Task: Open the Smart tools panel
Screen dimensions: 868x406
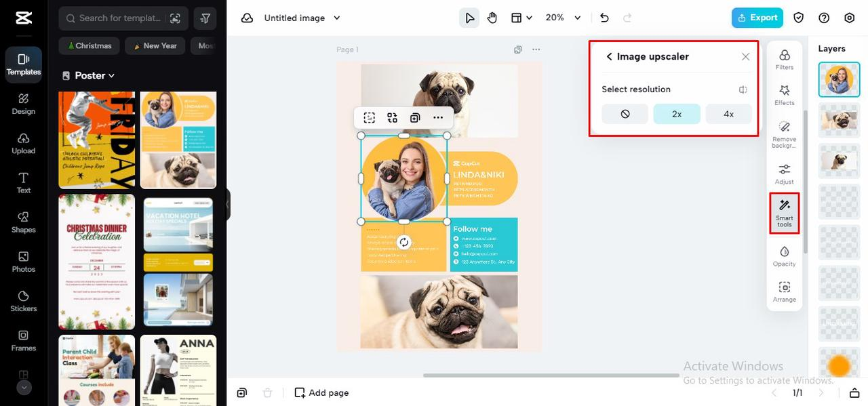Action: pos(785,214)
